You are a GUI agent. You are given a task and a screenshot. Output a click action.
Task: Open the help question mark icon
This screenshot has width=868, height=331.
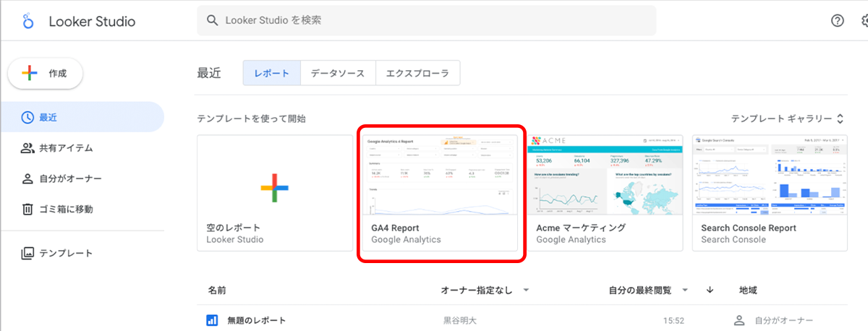pyautogui.click(x=838, y=21)
